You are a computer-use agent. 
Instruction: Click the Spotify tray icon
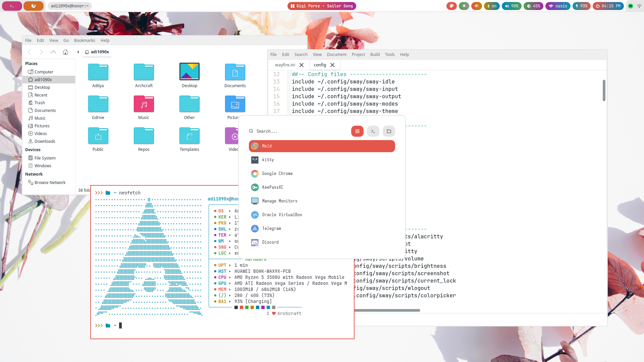pyautogui.click(x=631, y=6)
